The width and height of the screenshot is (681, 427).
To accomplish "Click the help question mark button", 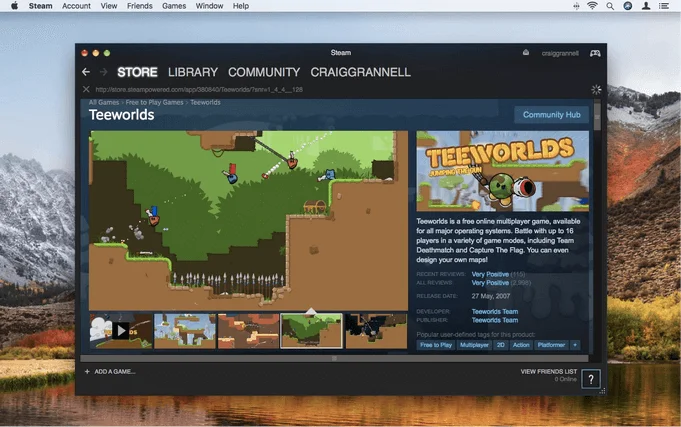I will (x=591, y=379).
